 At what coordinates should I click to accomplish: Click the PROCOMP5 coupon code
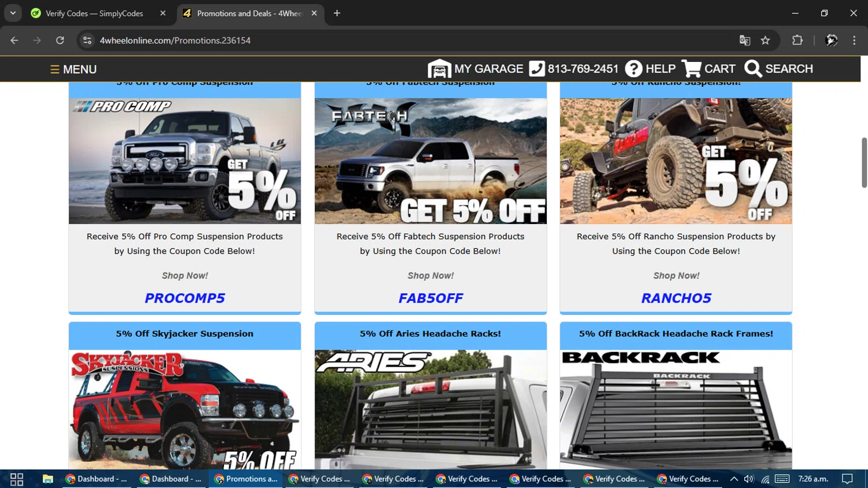[x=185, y=298]
